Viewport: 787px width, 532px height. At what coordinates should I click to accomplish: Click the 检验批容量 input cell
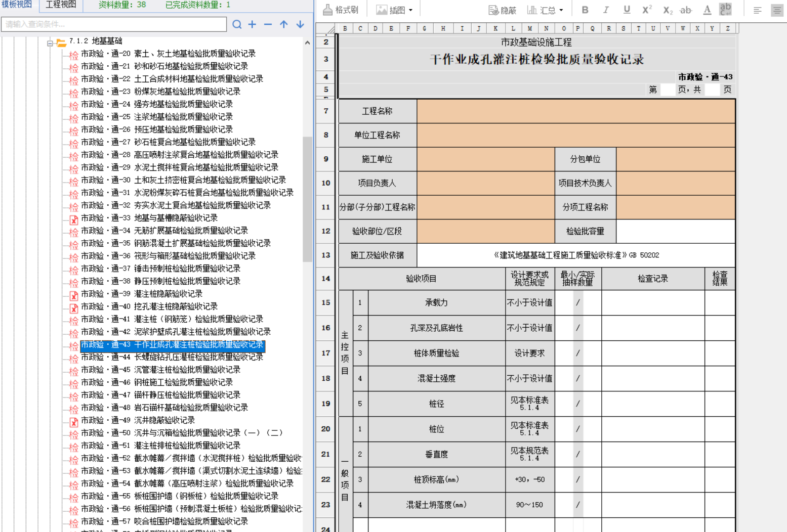[676, 231]
